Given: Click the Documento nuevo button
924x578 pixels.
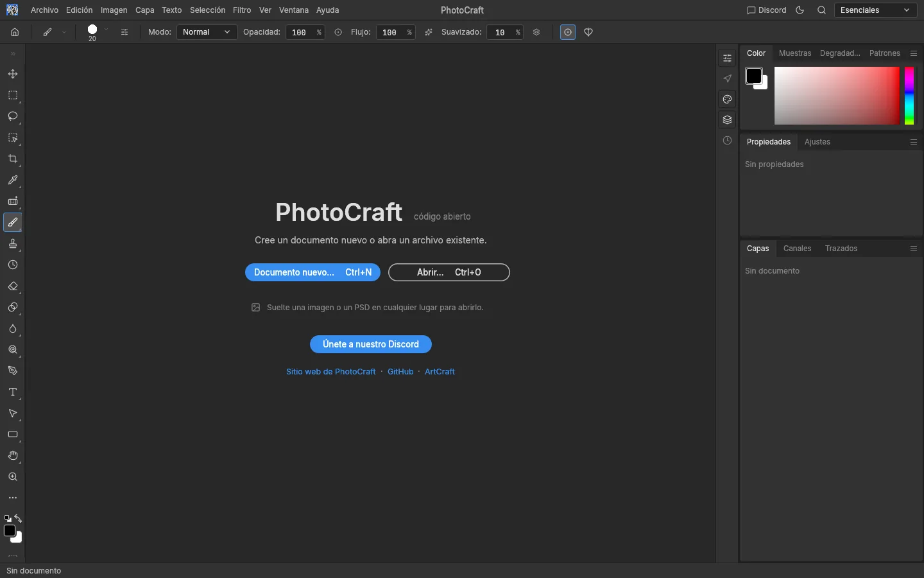Looking at the screenshot, I should coord(312,272).
